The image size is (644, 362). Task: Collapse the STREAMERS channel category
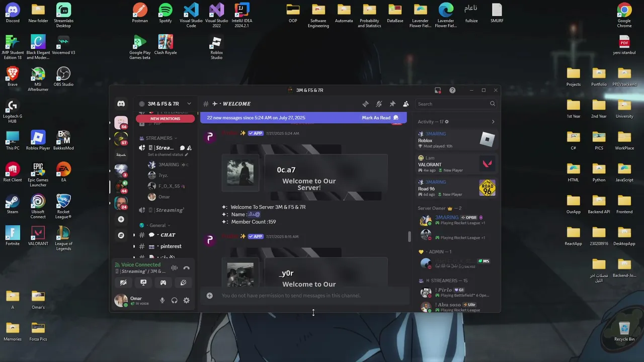158,138
